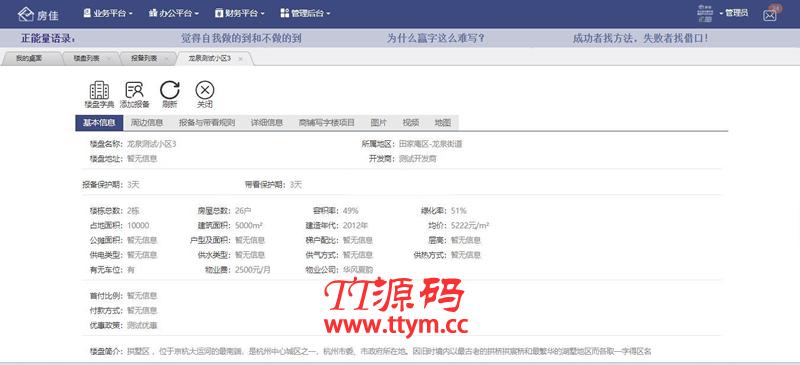Click the 楼栋总数 value 2栋
The width and height of the screenshot is (800, 365).
pos(133,211)
